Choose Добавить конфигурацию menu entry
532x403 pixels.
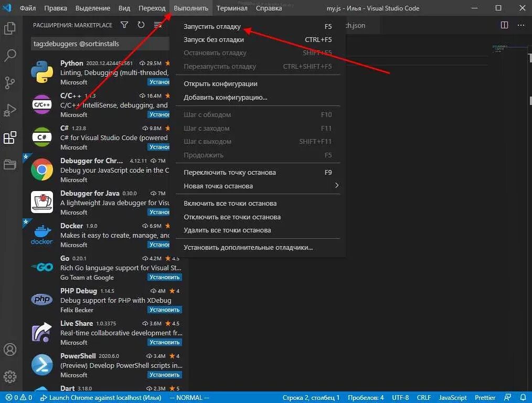258,98
